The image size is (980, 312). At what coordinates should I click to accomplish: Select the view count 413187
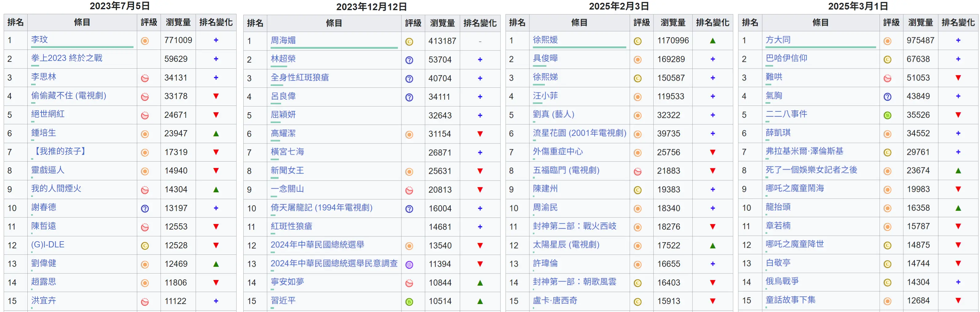point(442,41)
